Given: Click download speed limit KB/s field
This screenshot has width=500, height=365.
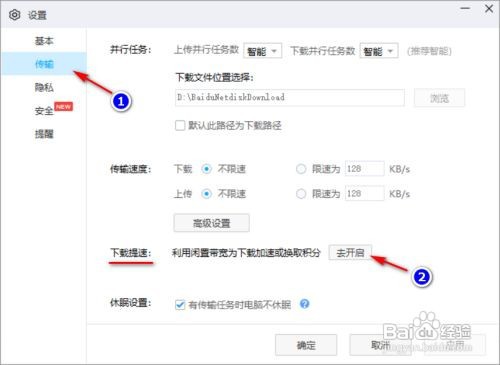Looking at the screenshot, I should [364, 169].
